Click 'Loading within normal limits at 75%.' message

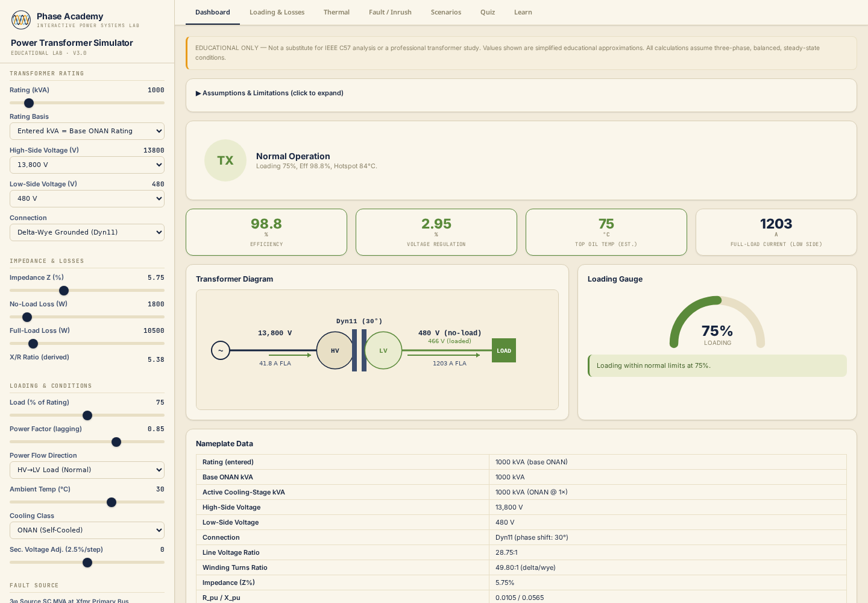coord(717,365)
